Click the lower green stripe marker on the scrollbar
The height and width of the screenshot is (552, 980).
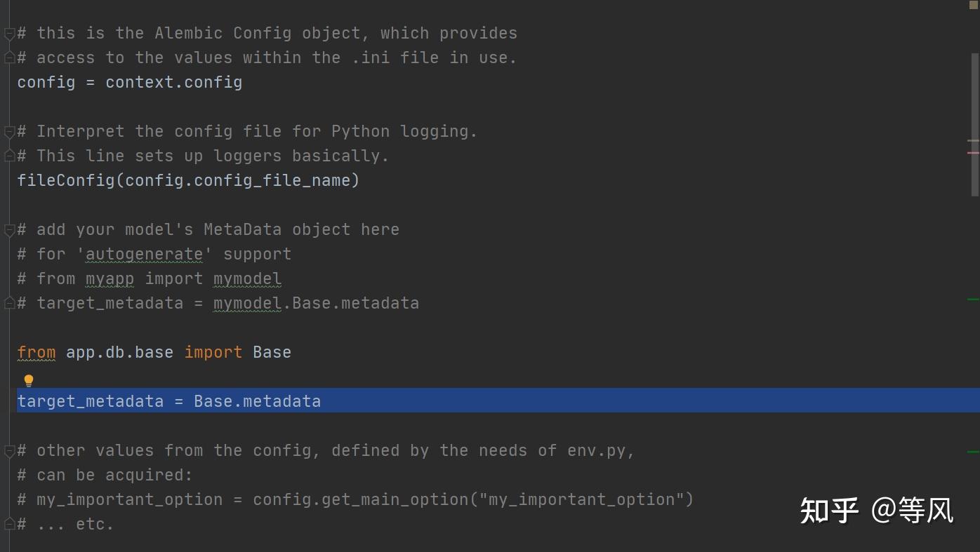(x=973, y=452)
